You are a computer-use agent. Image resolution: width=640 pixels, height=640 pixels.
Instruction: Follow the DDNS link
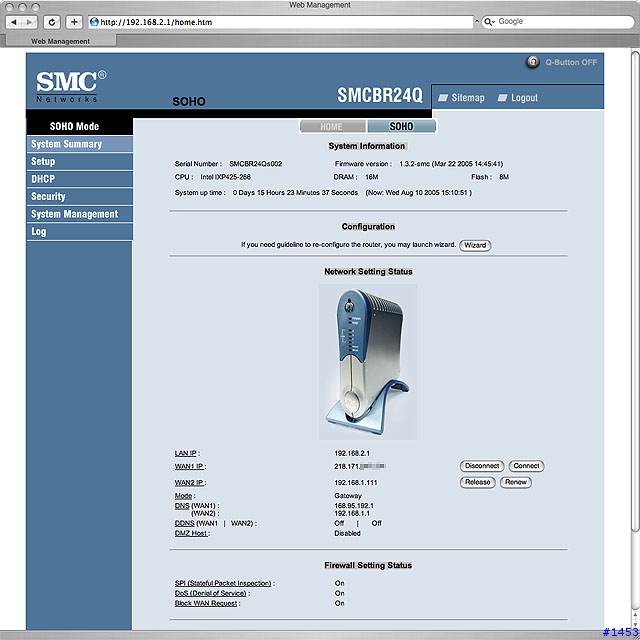(x=184, y=523)
